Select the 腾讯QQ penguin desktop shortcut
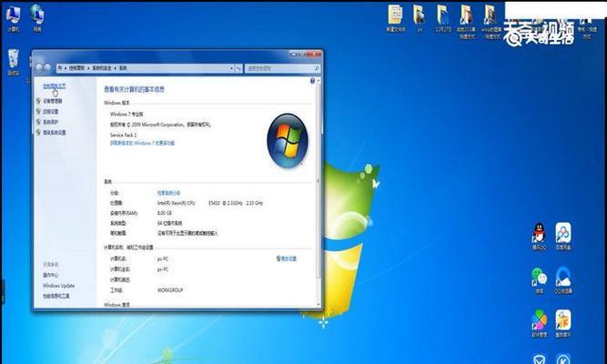The height and width of the screenshot is (364, 607). click(x=539, y=236)
